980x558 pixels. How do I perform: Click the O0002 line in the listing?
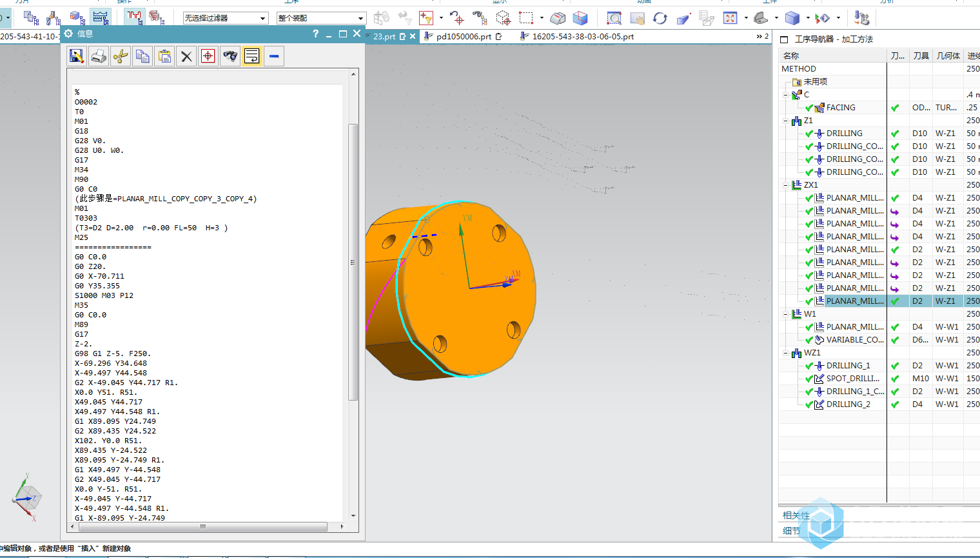[x=86, y=102]
